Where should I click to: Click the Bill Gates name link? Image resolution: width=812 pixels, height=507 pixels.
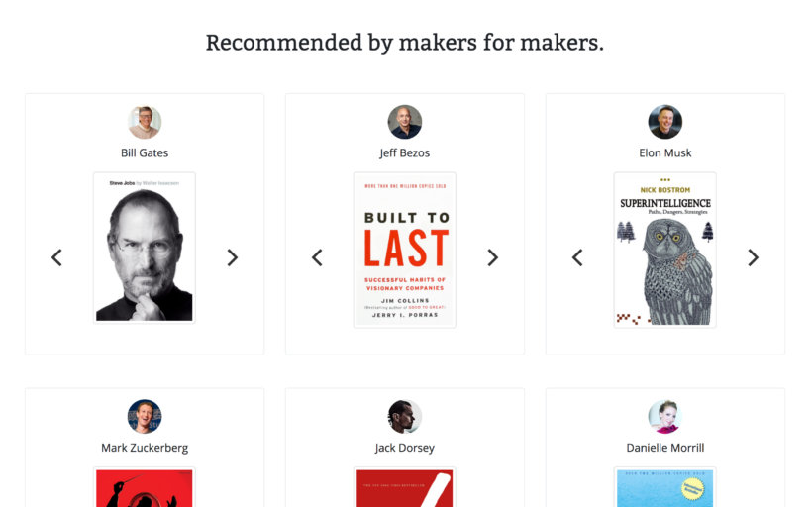tap(145, 152)
